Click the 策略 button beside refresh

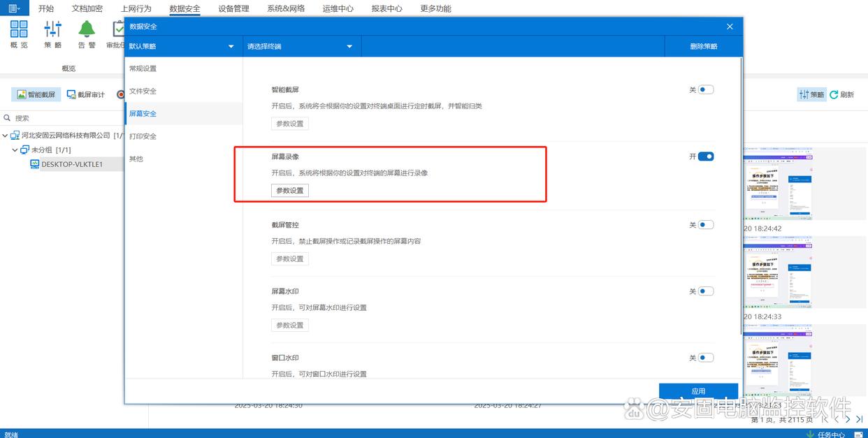coord(811,94)
